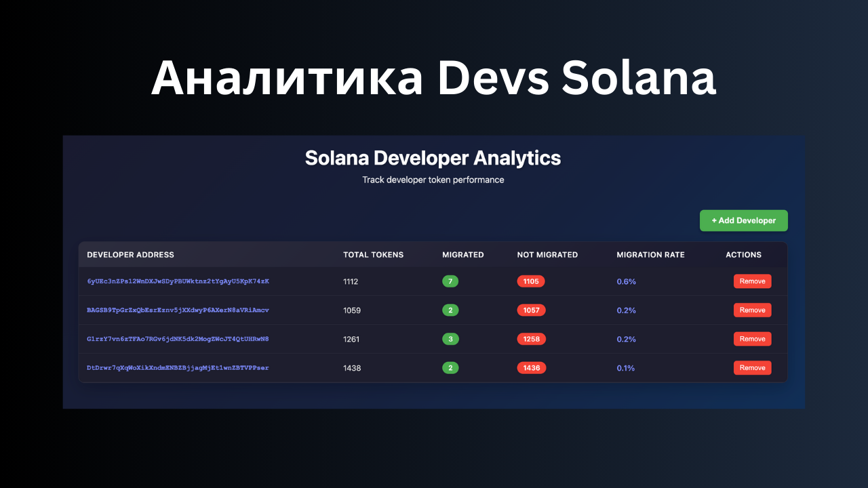Sort table by Not Migrated column
Screen dimensions: 868x488
[547, 255]
